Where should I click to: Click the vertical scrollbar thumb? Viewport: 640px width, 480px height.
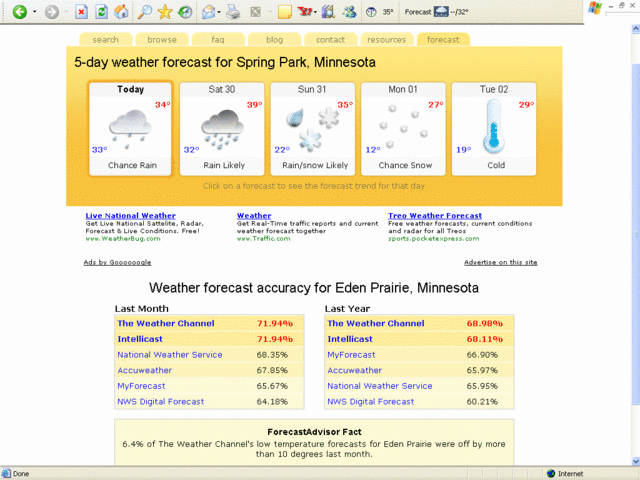[x=636, y=233]
